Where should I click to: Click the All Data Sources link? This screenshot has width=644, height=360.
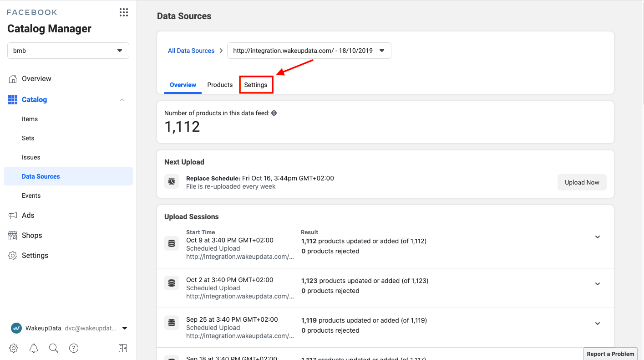click(x=191, y=51)
